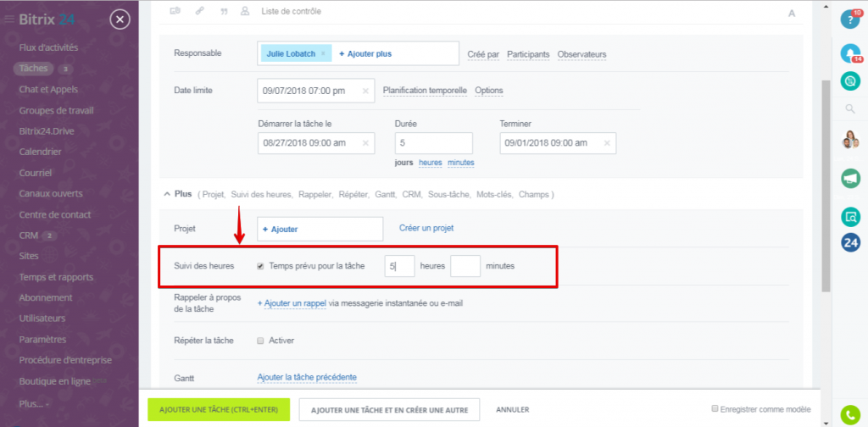Screen dimensions: 868x427
Task: Open the Date limite Options link
Action: pyautogui.click(x=489, y=91)
